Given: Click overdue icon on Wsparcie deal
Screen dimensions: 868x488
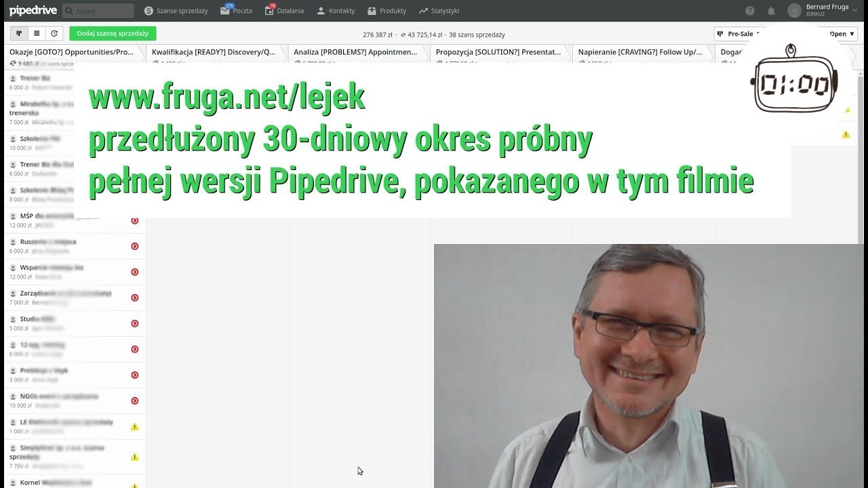Looking at the screenshot, I should click(134, 272).
